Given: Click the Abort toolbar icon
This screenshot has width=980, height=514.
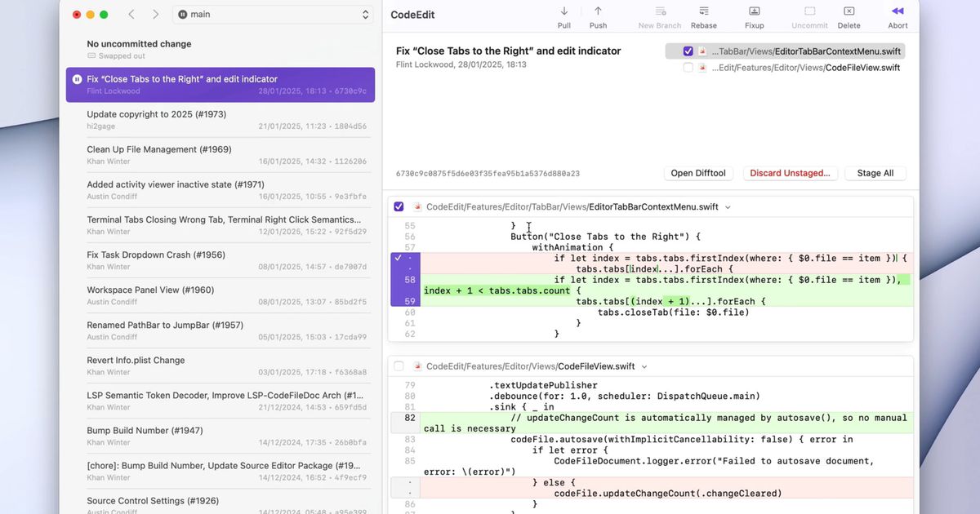Looking at the screenshot, I should 898,11.
